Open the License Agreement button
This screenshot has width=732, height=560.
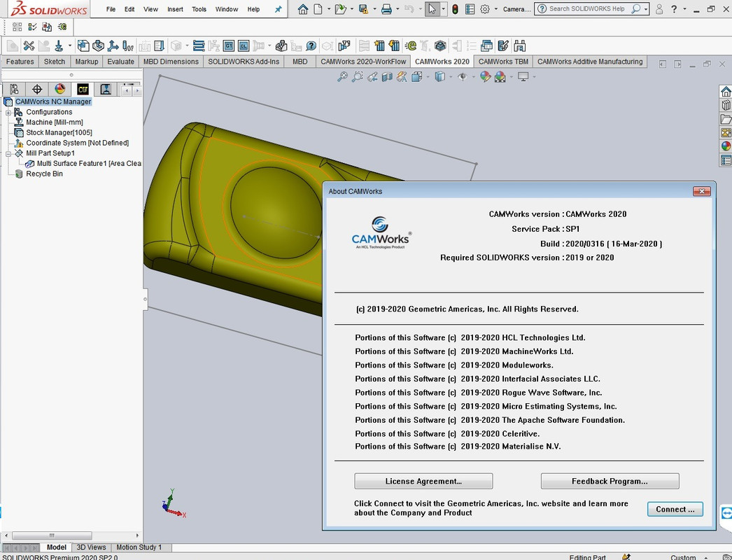pos(423,481)
